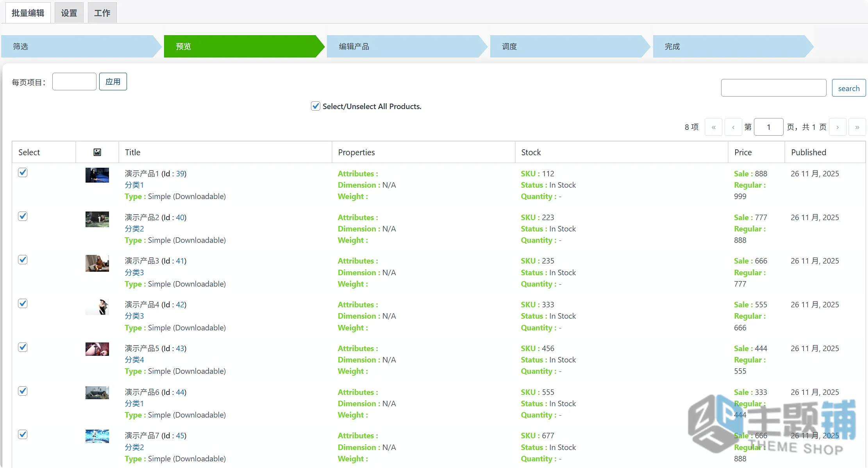This screenshot has height=468, width=868.
Task: Open product Id link 41
Action: [x=180, y=261]
